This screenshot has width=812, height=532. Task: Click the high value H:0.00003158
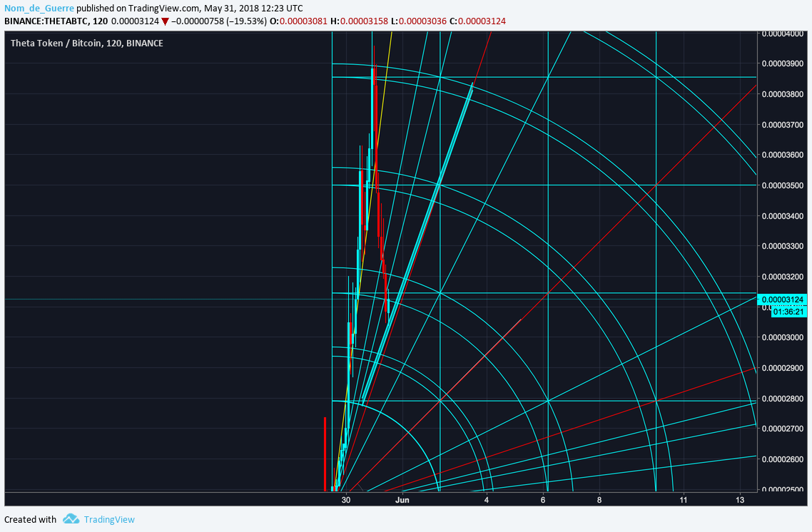(x=359, y=21)
